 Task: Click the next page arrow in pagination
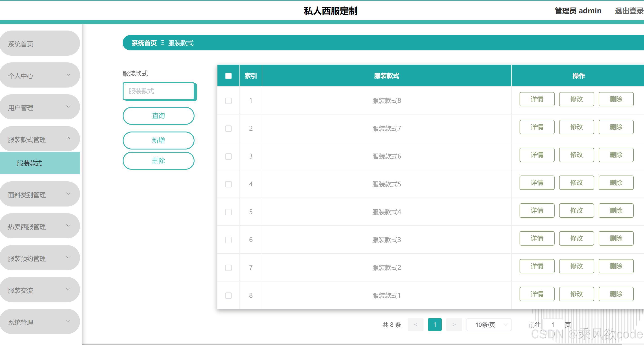pos(454,325)
